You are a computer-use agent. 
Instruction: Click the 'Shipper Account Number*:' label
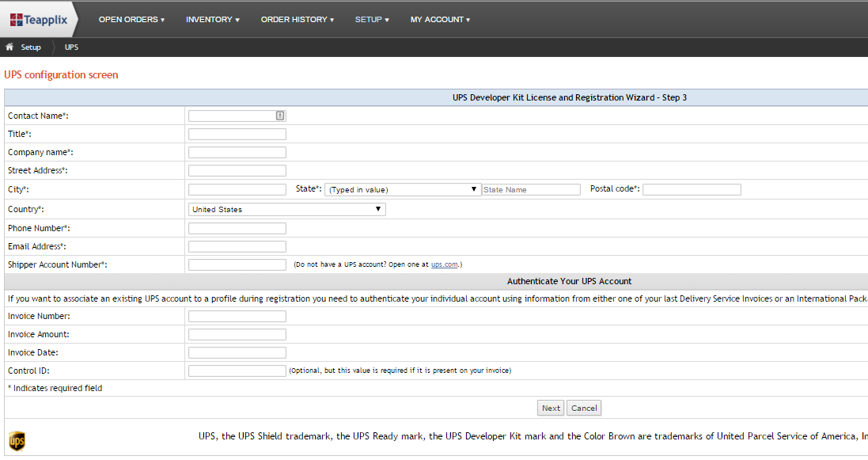pos(58,265)
